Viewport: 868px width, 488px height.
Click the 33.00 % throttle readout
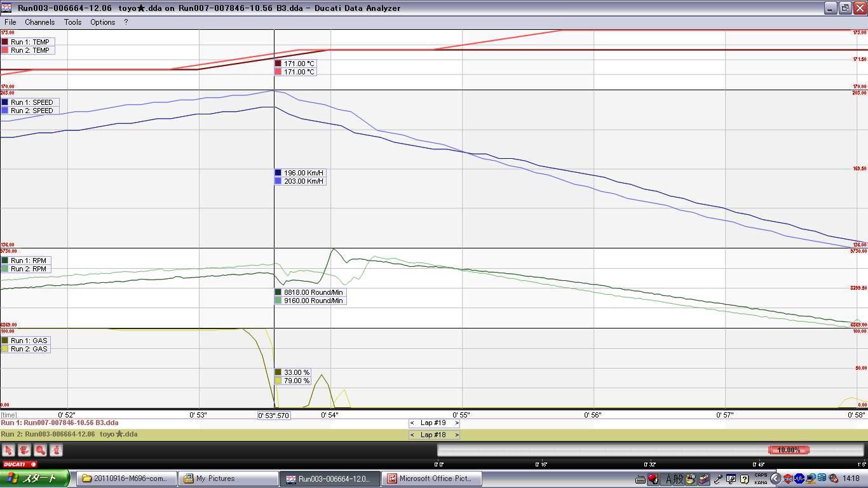[x=293, y=372]
